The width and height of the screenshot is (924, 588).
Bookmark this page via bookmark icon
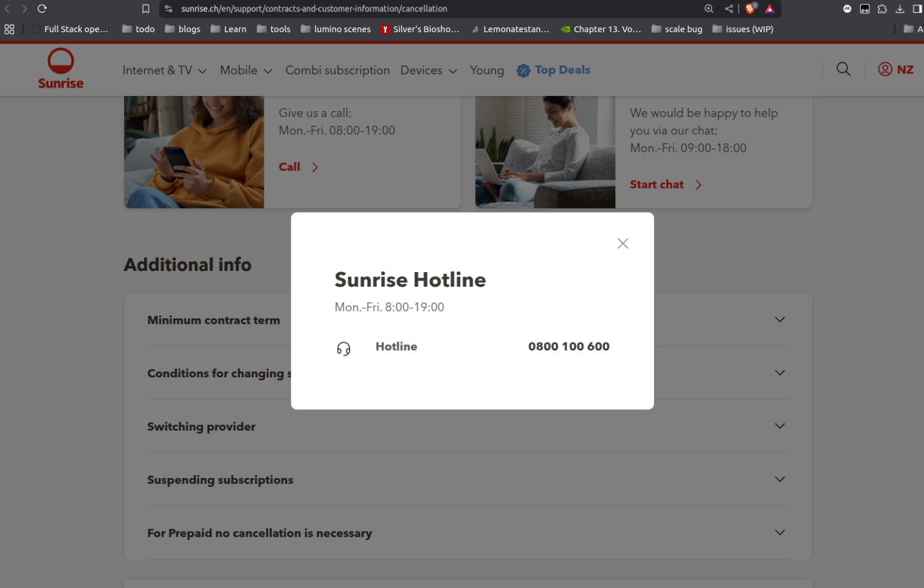[146, 9]
